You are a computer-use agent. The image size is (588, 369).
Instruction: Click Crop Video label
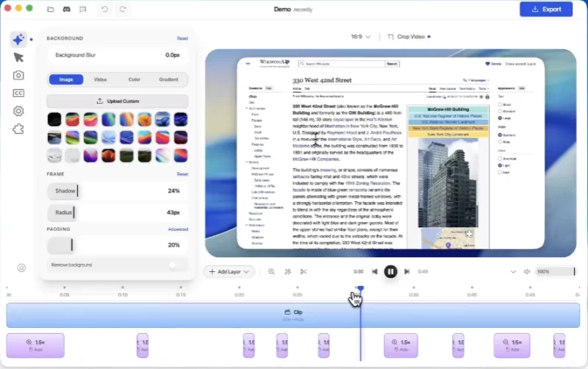(411, 37)
